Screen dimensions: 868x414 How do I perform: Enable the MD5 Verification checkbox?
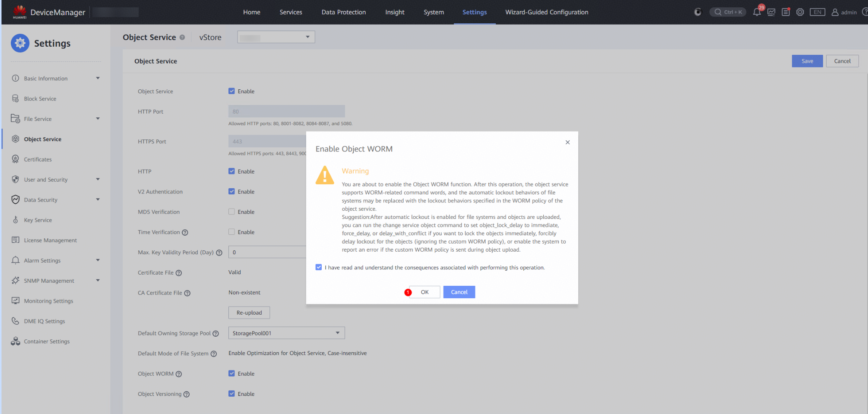point(231,212)
